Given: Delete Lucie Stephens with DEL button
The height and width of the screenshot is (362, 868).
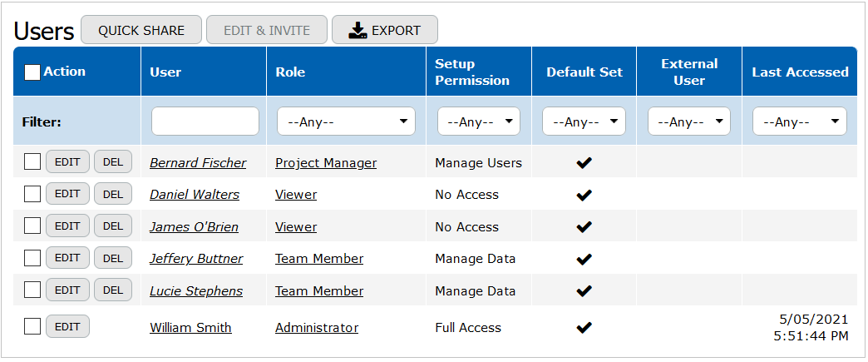Looking at the screenshot, I should pos(113,290).
